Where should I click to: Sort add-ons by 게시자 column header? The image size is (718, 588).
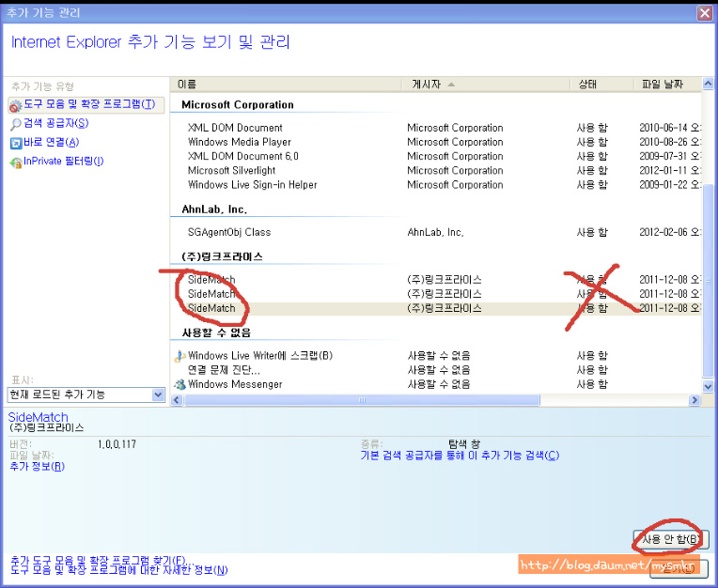coord(486,85)
